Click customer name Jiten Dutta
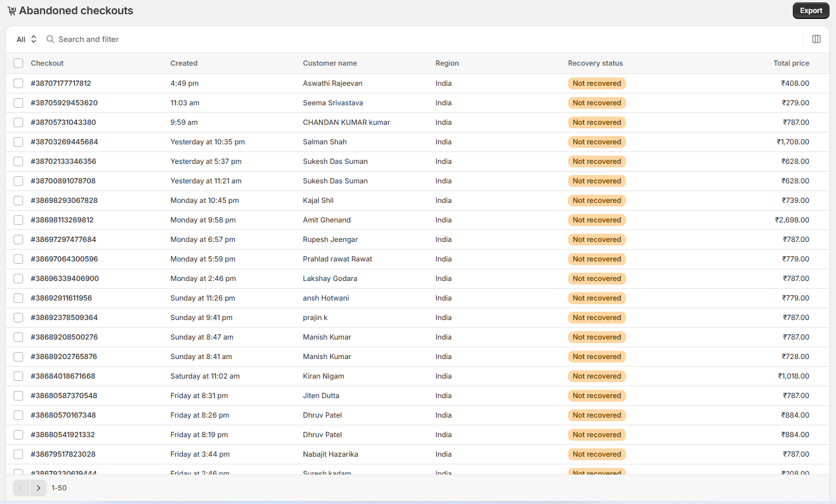 [x=321, y=396]
